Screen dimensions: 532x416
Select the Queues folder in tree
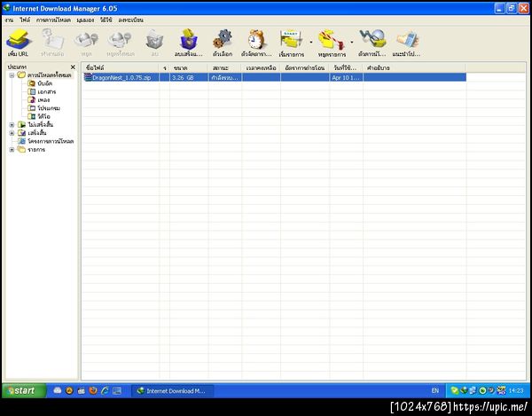[32, 150]
